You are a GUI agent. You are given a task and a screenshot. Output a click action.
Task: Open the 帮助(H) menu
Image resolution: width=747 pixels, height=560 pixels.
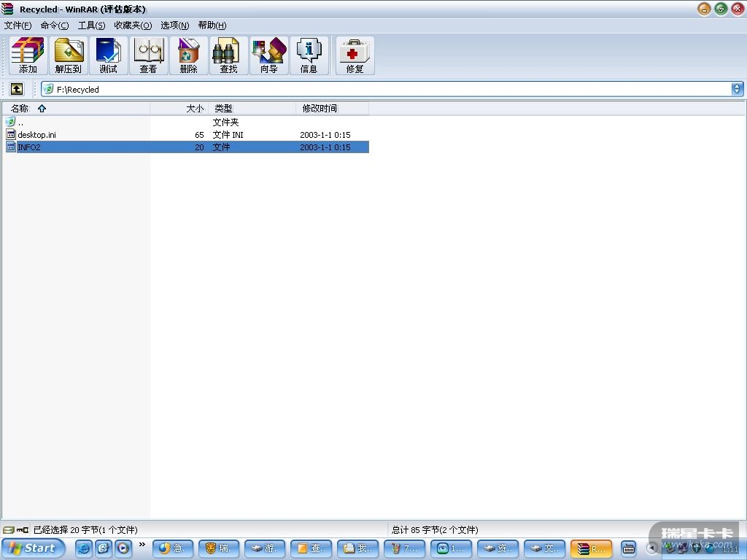click(x=212, y=26)
